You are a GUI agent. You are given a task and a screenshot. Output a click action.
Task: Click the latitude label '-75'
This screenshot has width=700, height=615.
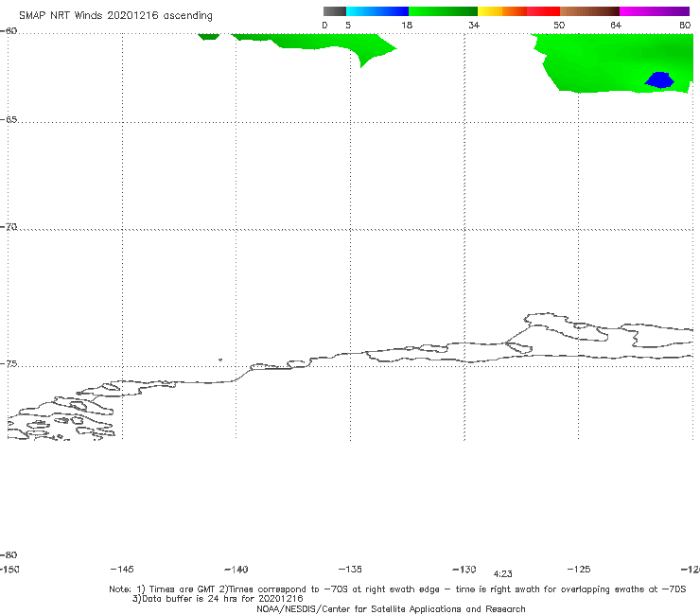[9, 364]
